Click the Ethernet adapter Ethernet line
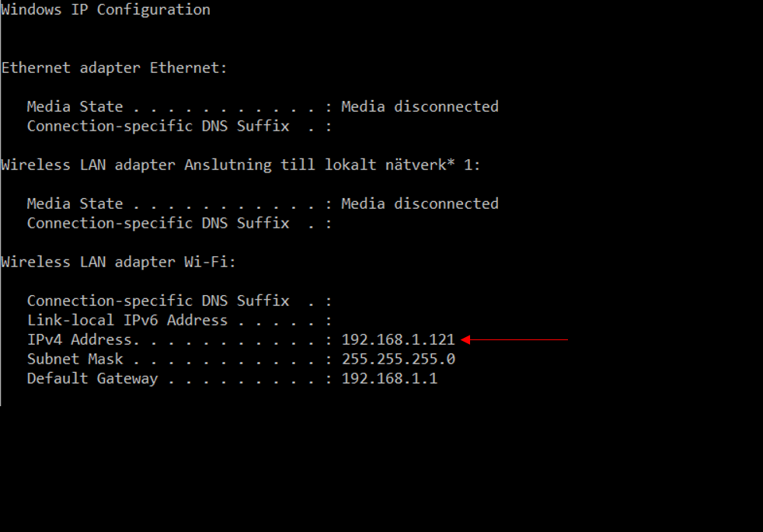763x532 pixels. tap(114, 68)
